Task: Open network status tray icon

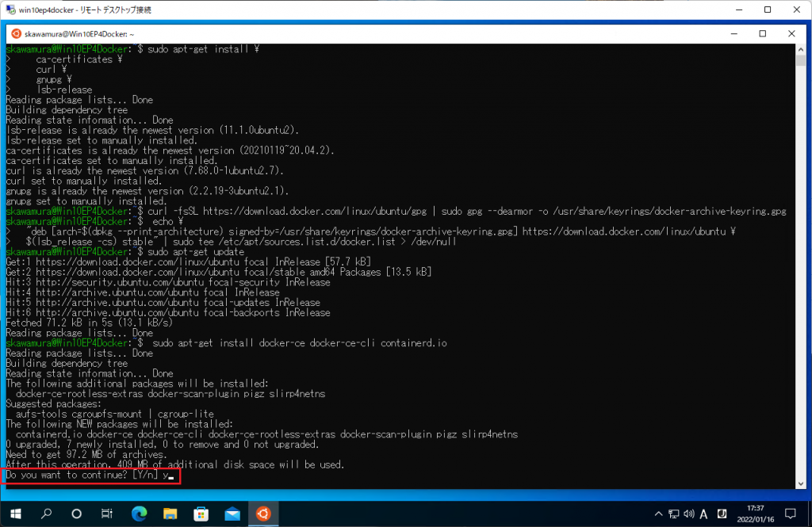Action: click(x=673, y=514)
